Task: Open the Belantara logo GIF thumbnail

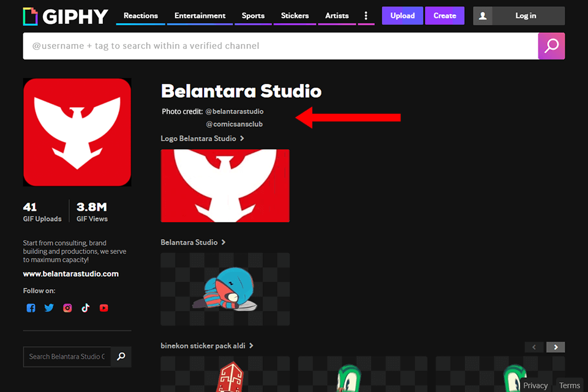Action: 225,186
